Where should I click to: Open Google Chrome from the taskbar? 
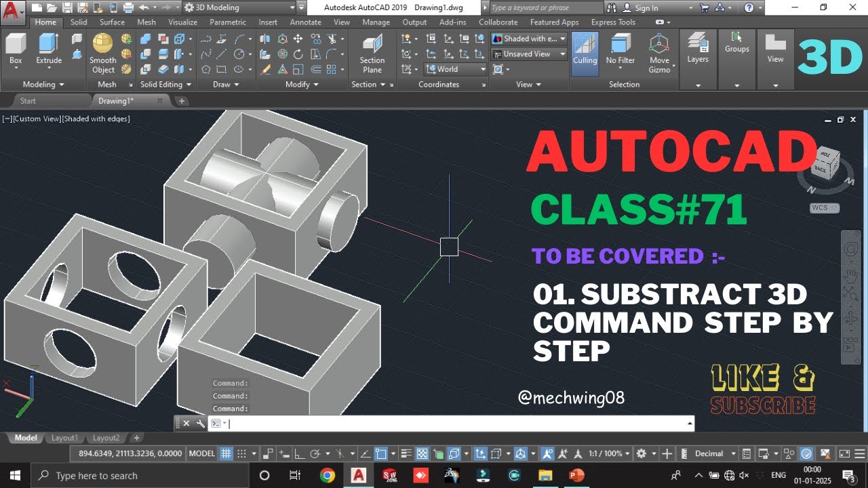pyautogui.click(x=327, y=475)
